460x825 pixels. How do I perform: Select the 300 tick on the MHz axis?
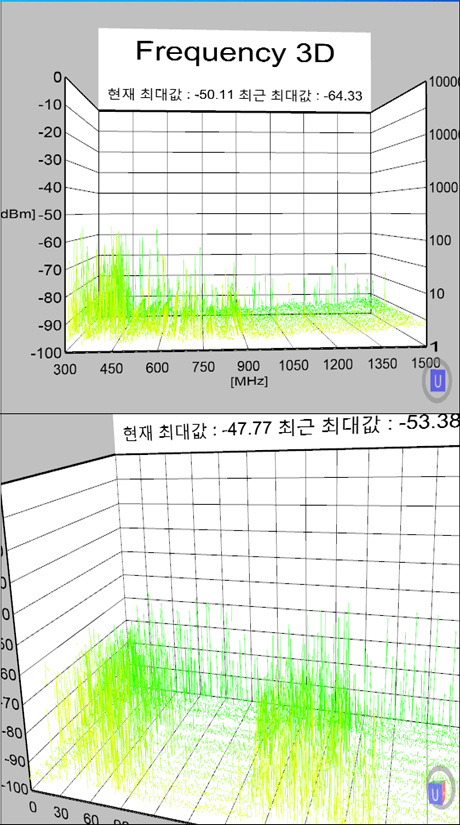tap(65, 370)
